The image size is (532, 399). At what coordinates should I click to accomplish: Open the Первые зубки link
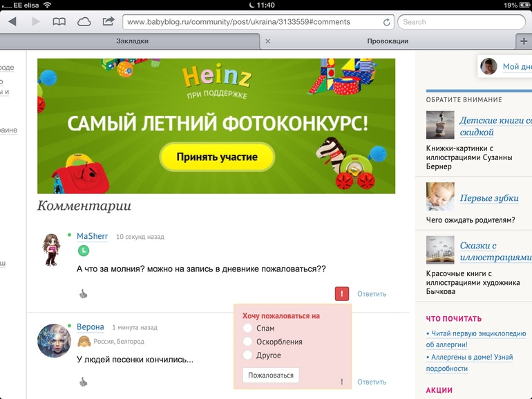489,198
